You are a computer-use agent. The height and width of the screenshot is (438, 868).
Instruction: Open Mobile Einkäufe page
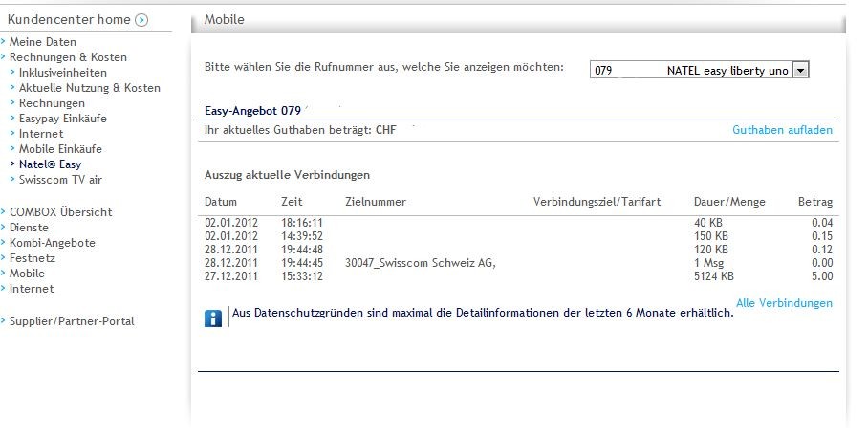(60, 149)
